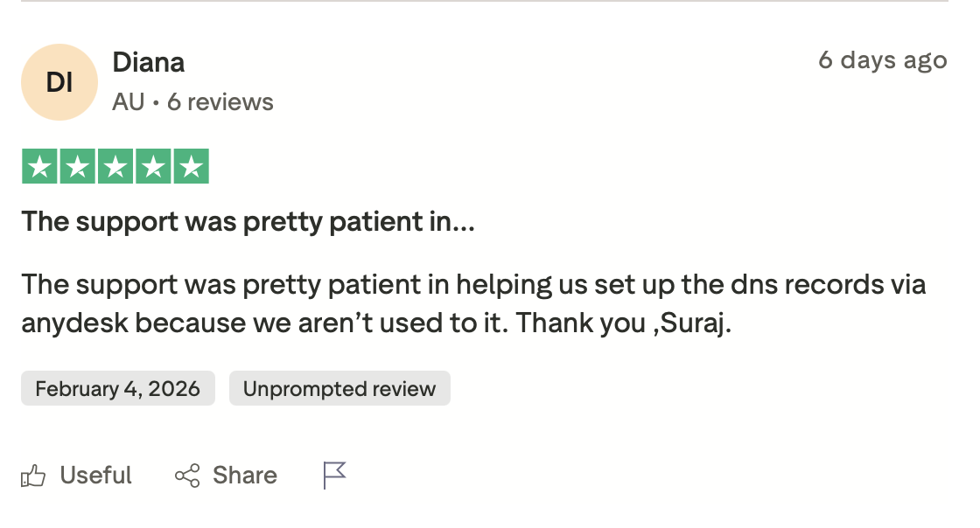Image resolution: width=980 pixels, height=528 pixels.
Task: Click the fourth green rating star
Action: (x=152, y=167)
